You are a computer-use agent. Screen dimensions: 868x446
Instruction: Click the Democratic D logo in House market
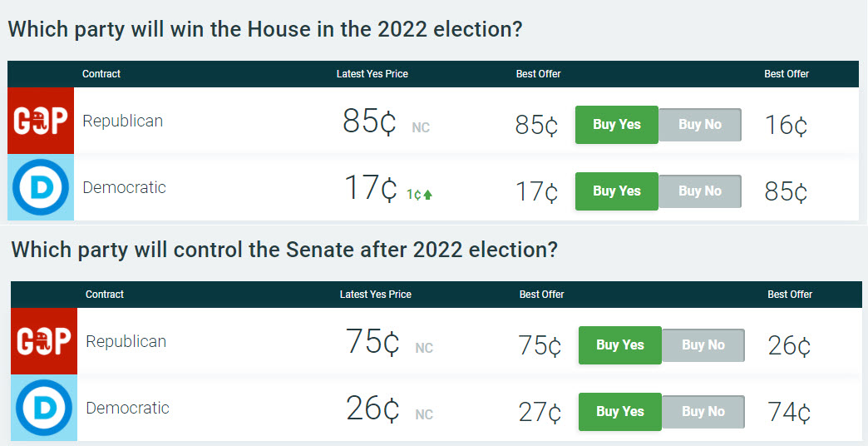(41, 187)
